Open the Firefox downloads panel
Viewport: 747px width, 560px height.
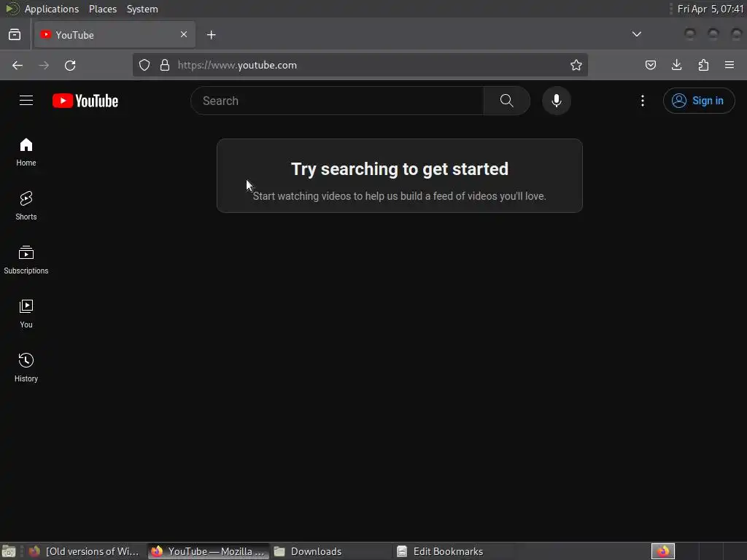point(676,65)
